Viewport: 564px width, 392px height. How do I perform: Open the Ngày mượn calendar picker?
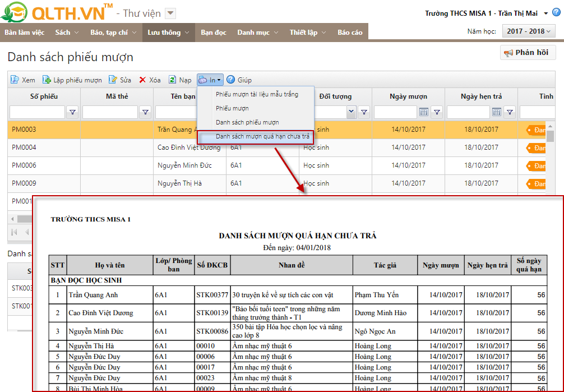[x=424, y=112]
